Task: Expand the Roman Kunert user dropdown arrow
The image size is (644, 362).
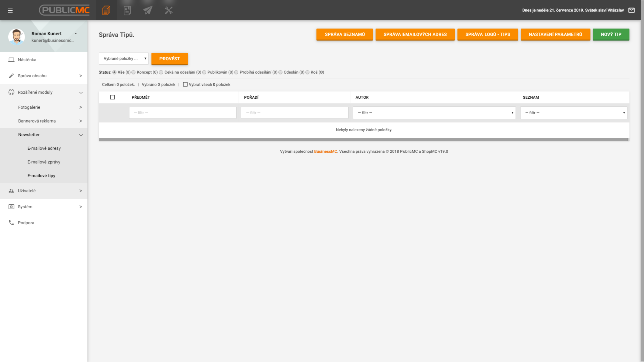Action: (76, 33)
